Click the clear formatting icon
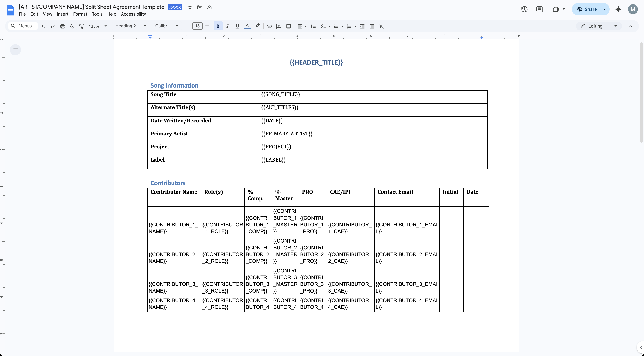Viewport: 644px width, 356px height. point(381,26)
